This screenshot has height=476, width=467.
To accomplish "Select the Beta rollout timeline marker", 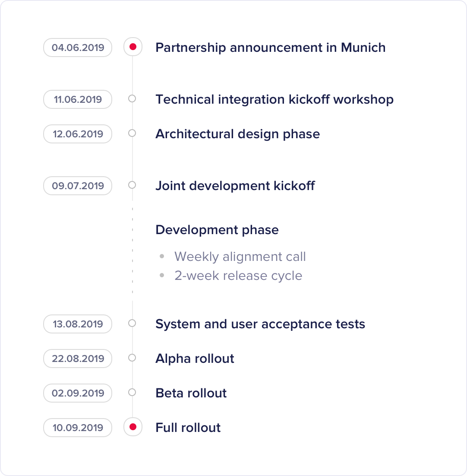I will click(132, 392).
